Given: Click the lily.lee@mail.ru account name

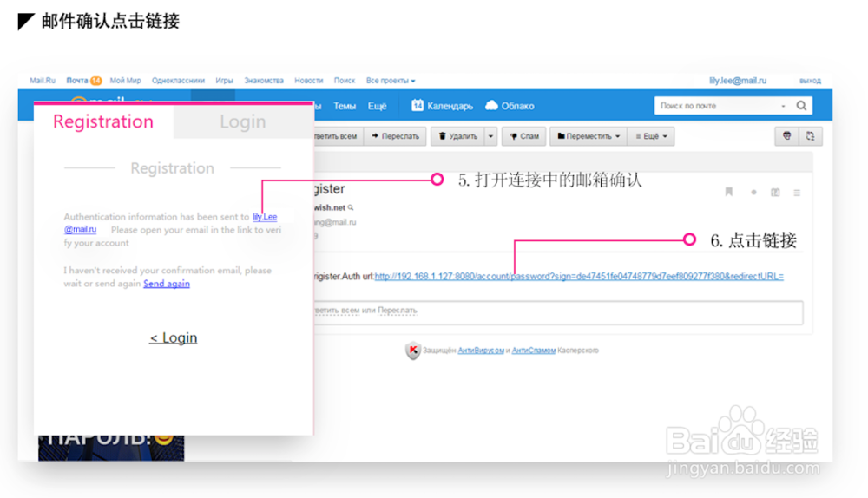Looking at the screenshot, I should tap(738, 81).
